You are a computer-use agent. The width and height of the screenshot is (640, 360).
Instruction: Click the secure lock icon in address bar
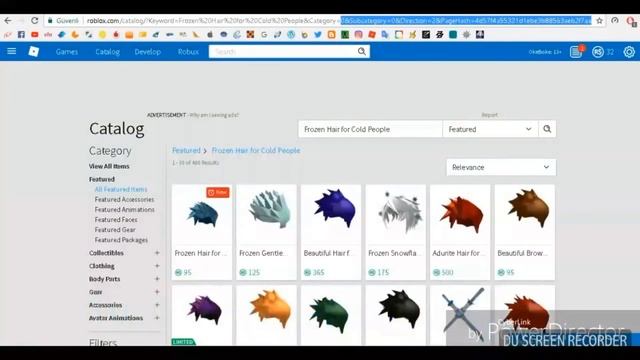pos(50,20)
